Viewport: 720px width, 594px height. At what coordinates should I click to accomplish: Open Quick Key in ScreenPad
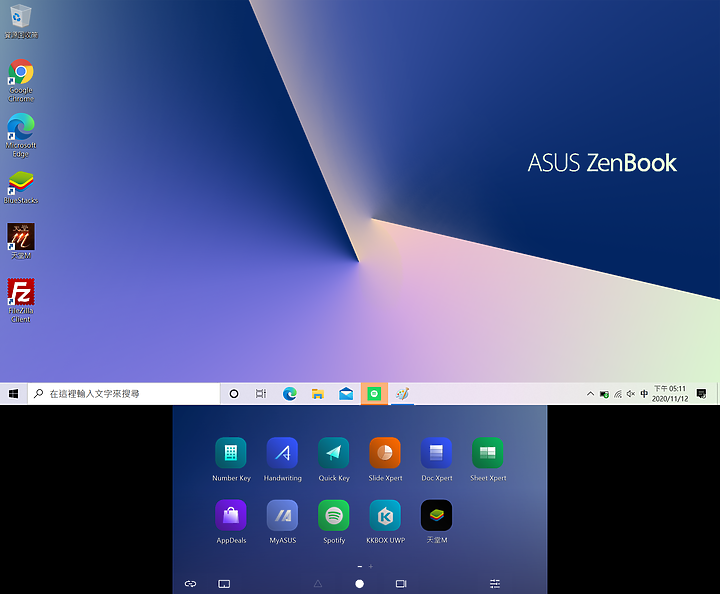click(x=334, y=459)
